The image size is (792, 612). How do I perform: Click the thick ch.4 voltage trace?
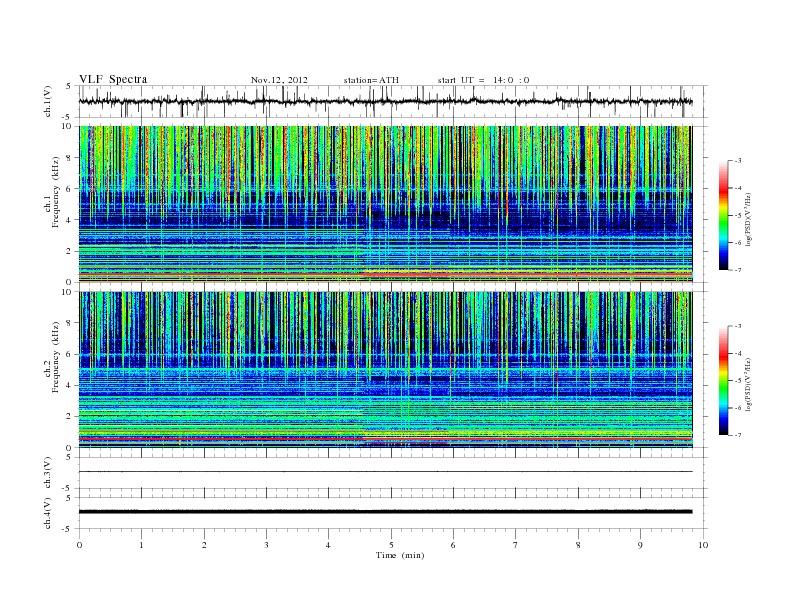(x=385, y=512)
